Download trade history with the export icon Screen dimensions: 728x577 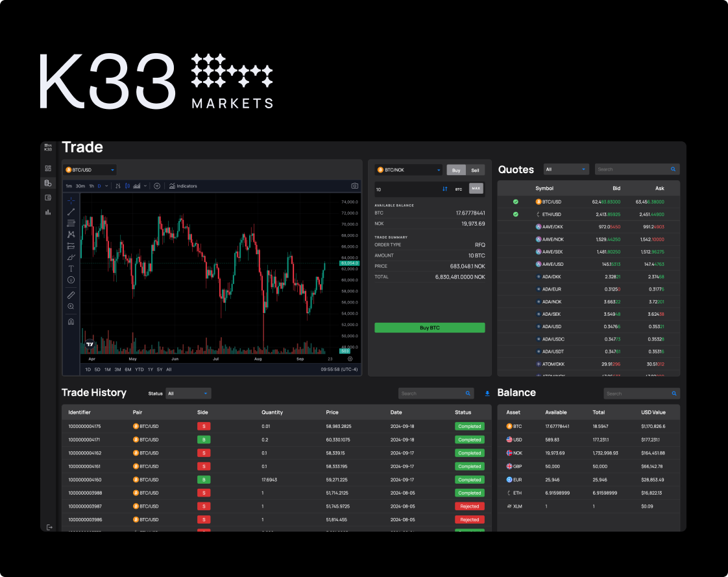point(488,394)
